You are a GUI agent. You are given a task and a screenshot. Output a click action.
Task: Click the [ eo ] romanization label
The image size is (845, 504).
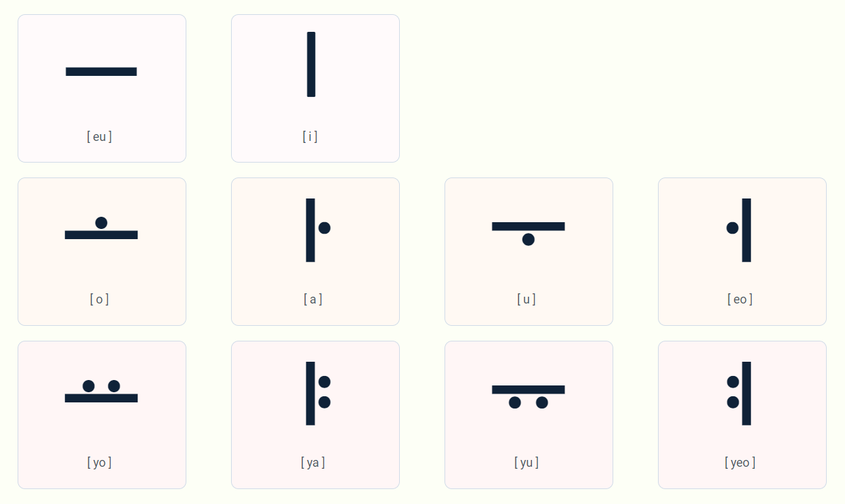tap(740, 299)
